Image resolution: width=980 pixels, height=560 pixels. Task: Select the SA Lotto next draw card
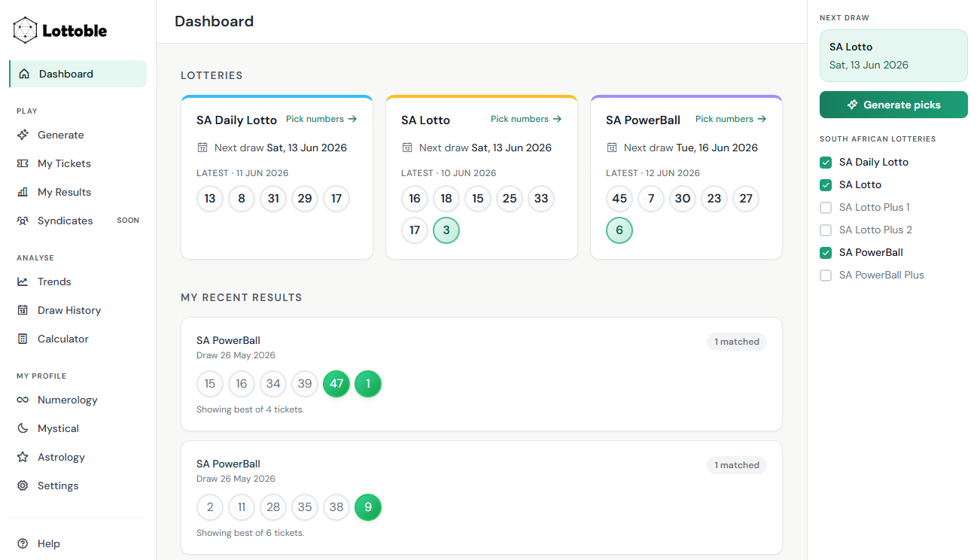(893, 56)
